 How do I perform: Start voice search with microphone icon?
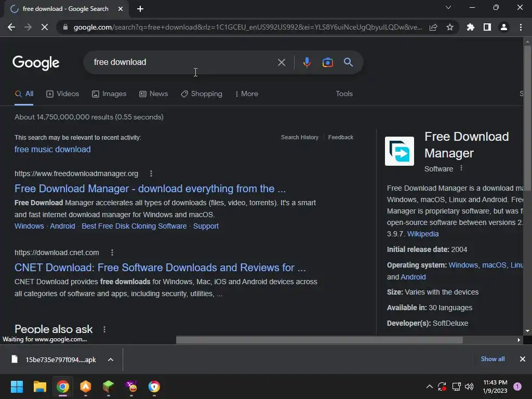[307, 62]
